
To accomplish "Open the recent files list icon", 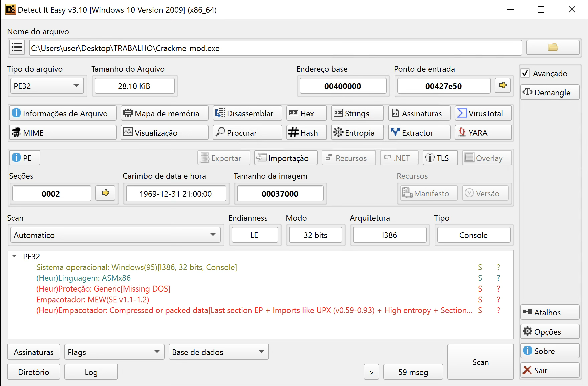I will point(17,48).
